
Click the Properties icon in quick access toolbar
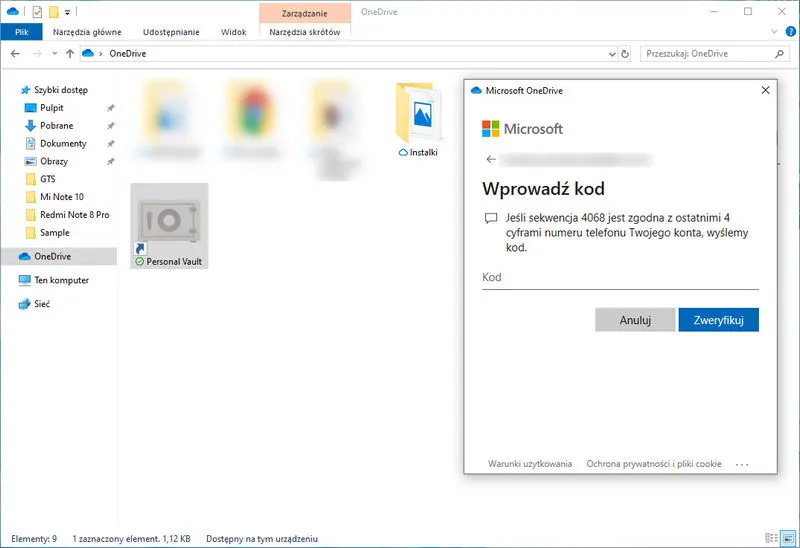(x=37, y=11)
